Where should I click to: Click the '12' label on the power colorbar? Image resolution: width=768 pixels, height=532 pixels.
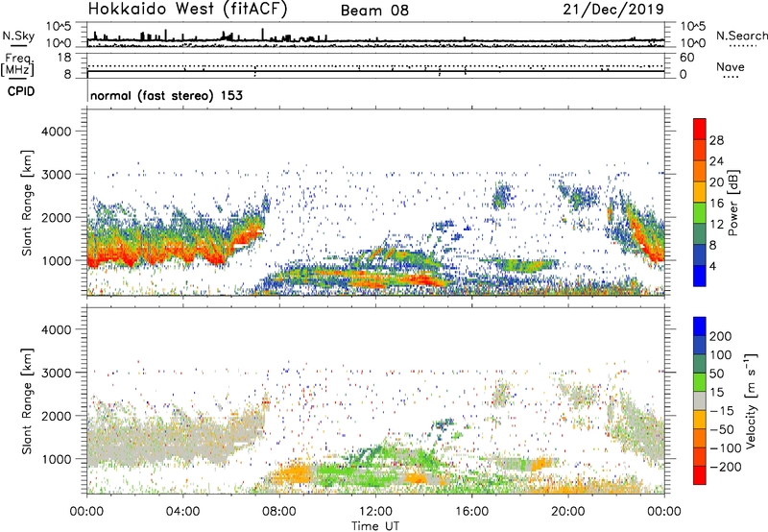coord(716,224)
